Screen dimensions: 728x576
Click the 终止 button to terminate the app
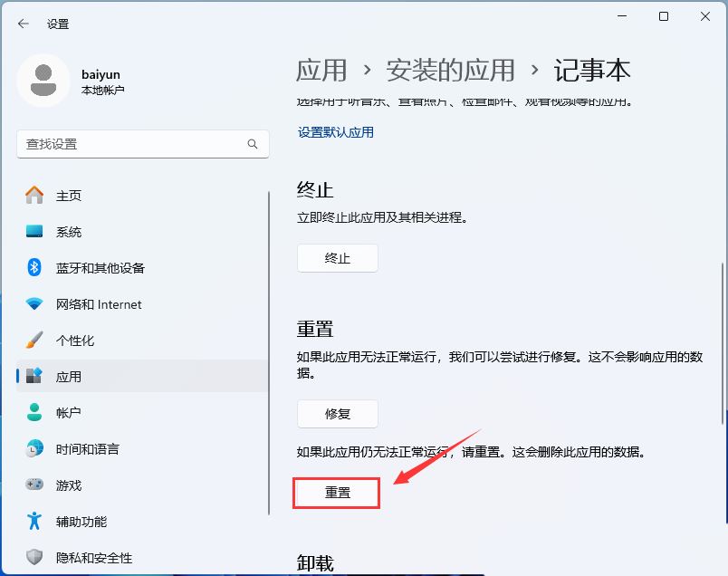pos(337,258)
